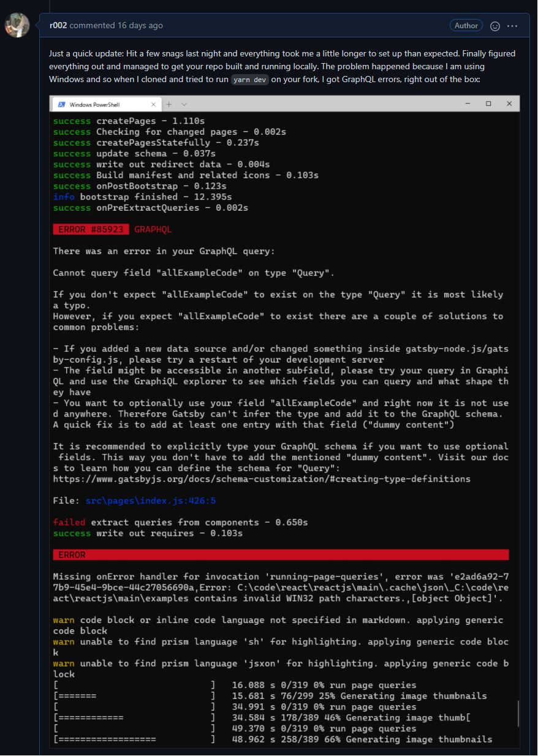This screenshot has width=538, height=756.
Task: Click the Author badge on the comment
Action: [x=466, y=26]
